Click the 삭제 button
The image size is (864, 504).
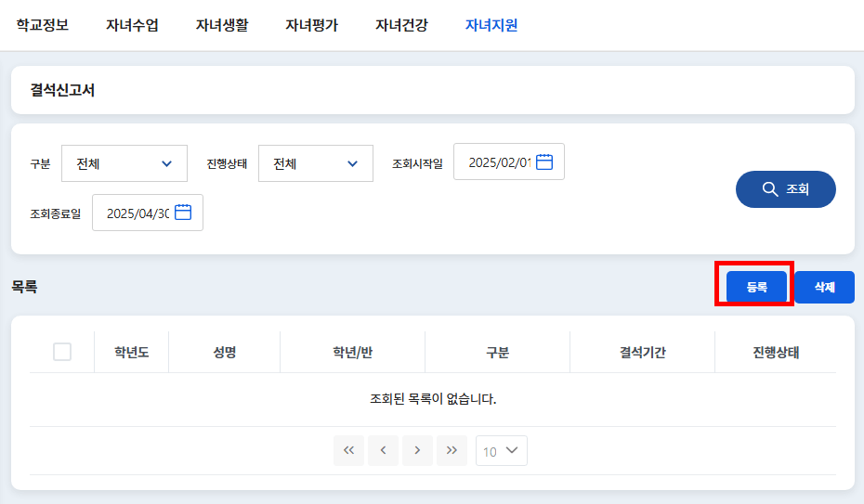[x=825, y=287]
